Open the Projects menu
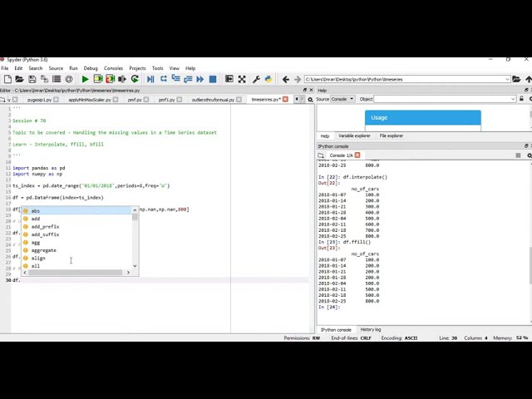Screen dimensions: 532x399 click(137, 68)
